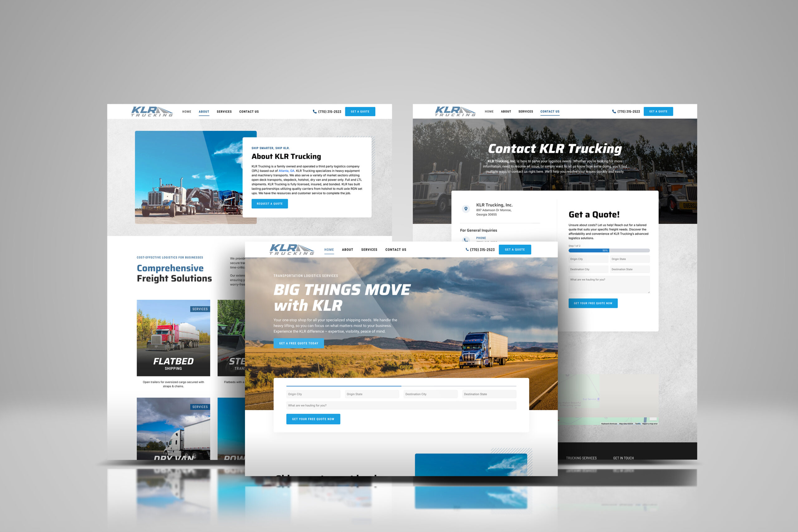This screenshot has height=532, width=798.
Task: Click the KLR Trucking logo icon
Action: 291,249
